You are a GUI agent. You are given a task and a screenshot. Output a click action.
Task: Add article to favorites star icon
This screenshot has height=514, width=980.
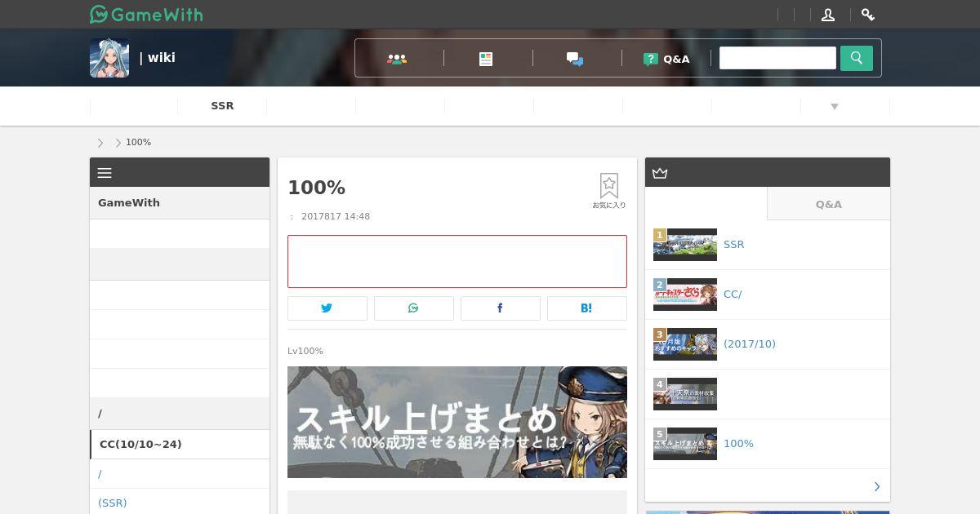tap(609, 191)
